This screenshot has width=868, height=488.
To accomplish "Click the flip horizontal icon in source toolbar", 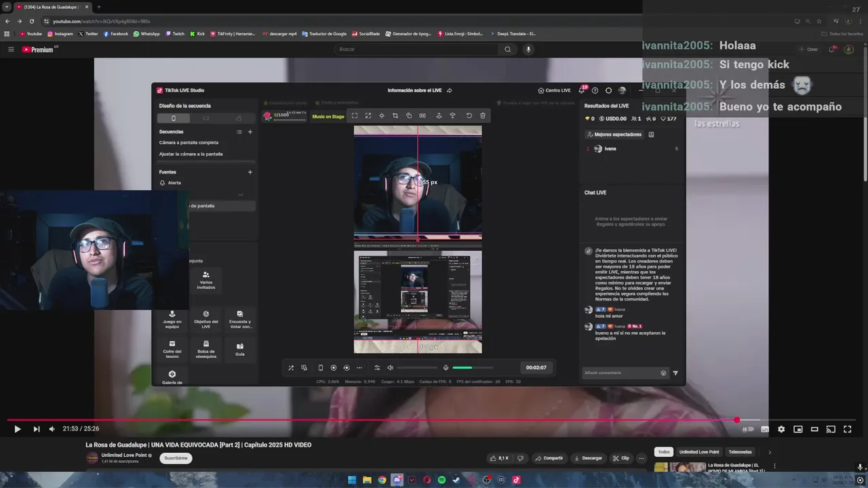I will (x=422, y=116).
